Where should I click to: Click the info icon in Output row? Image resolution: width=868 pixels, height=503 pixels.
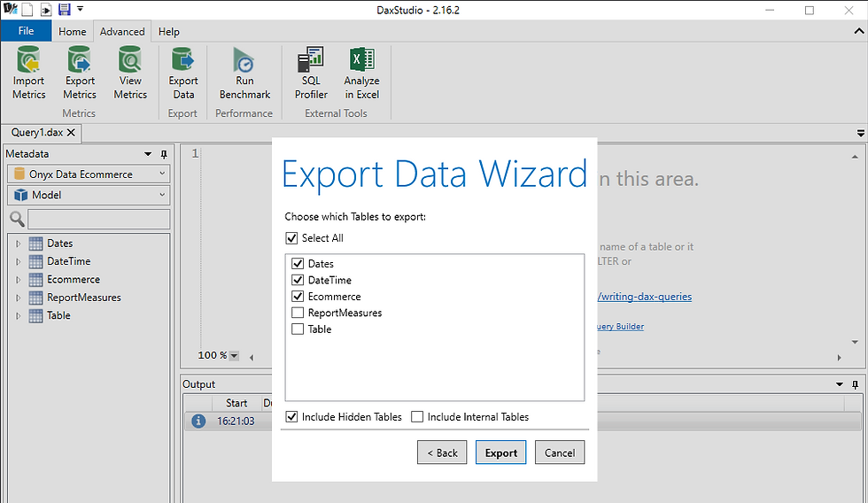[198, 422]
